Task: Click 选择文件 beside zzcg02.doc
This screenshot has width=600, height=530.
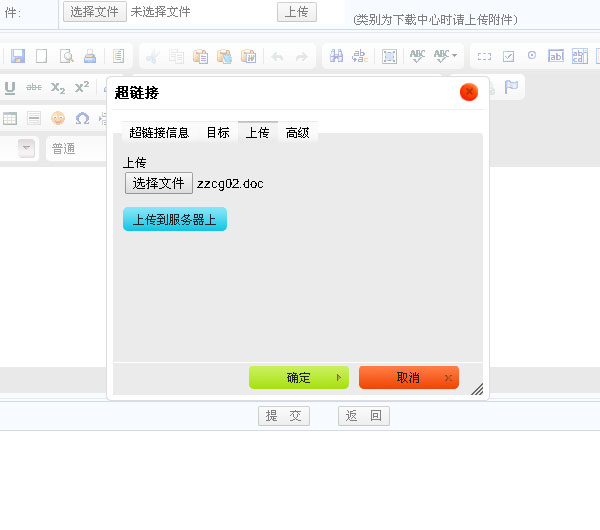Action: [x=159, y=184]
